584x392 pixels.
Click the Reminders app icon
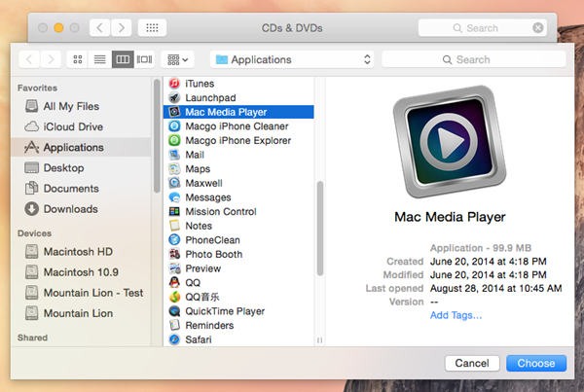tap(174, 325)
